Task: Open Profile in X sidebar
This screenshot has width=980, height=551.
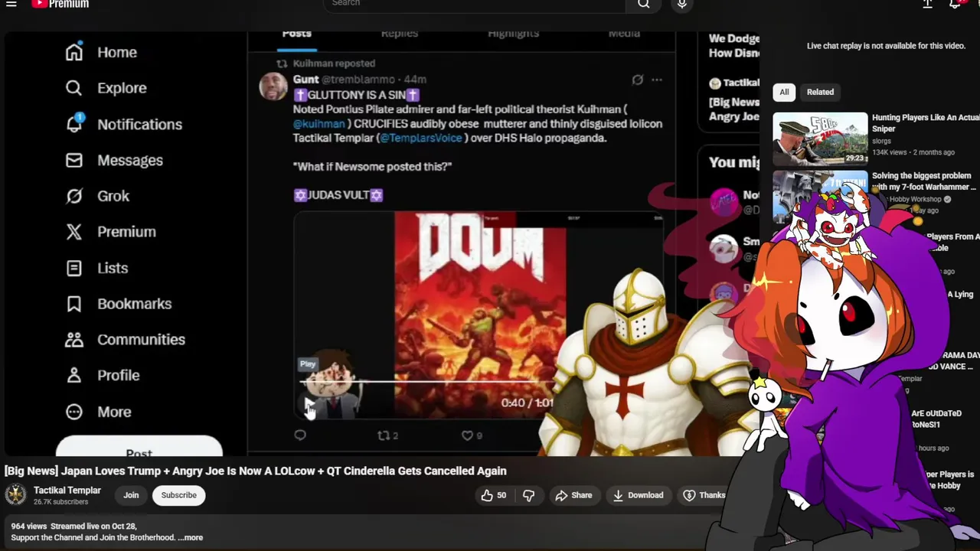Action: (103, 375)
